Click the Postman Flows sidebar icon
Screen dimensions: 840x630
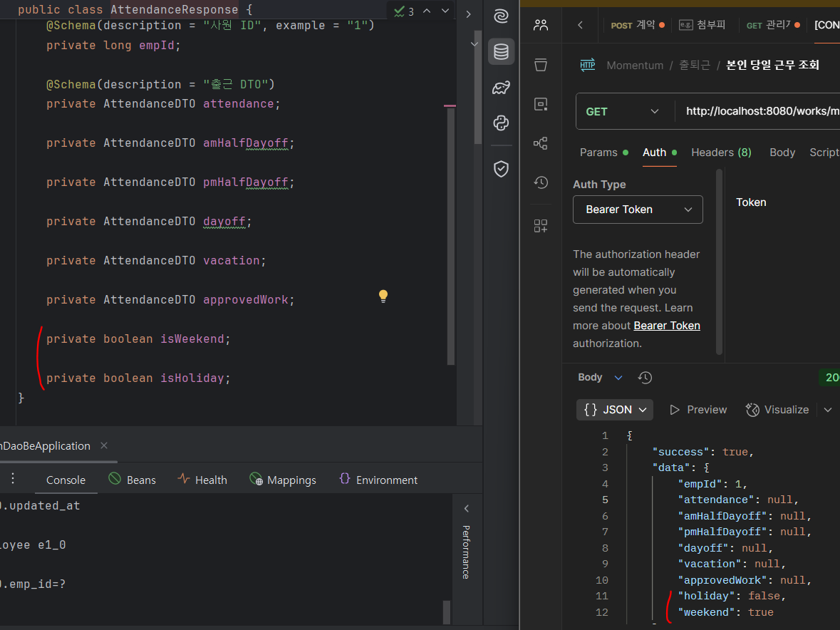point(541,144)
